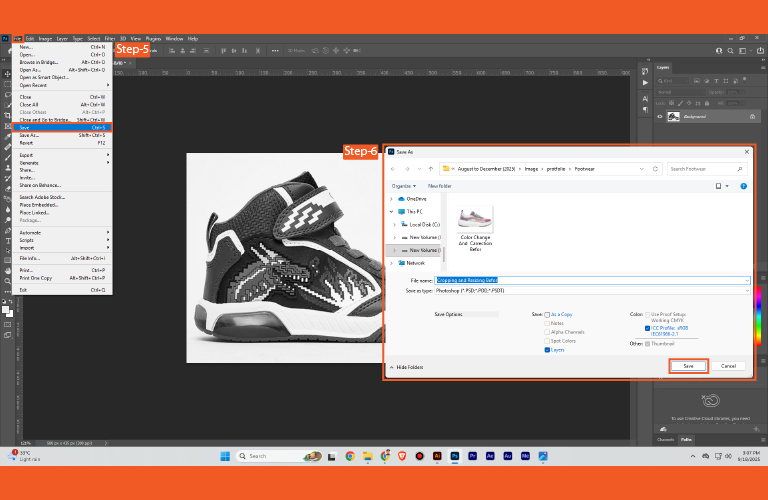The width and height of the screenshot is (768, 500).
Task: Open Chrome from the taskbar
Action: pos(350,456)
